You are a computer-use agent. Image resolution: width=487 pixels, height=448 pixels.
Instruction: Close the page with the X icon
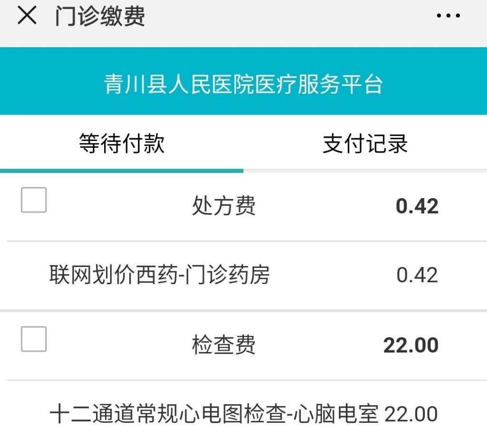27,16
